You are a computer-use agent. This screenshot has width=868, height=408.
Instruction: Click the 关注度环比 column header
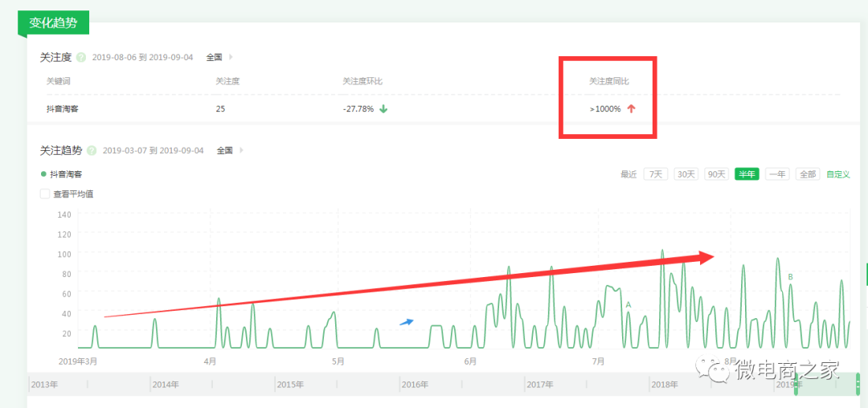click(x=362, y=81)
